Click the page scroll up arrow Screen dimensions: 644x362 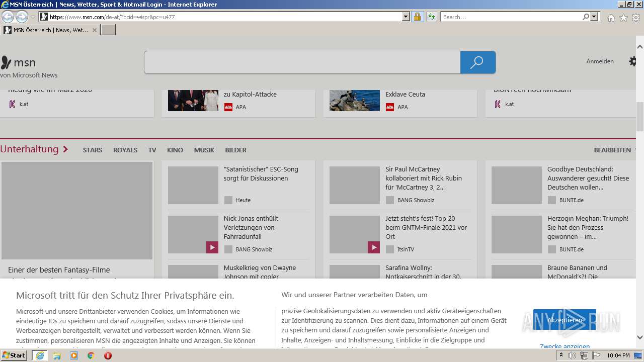[x=640, y=47]
